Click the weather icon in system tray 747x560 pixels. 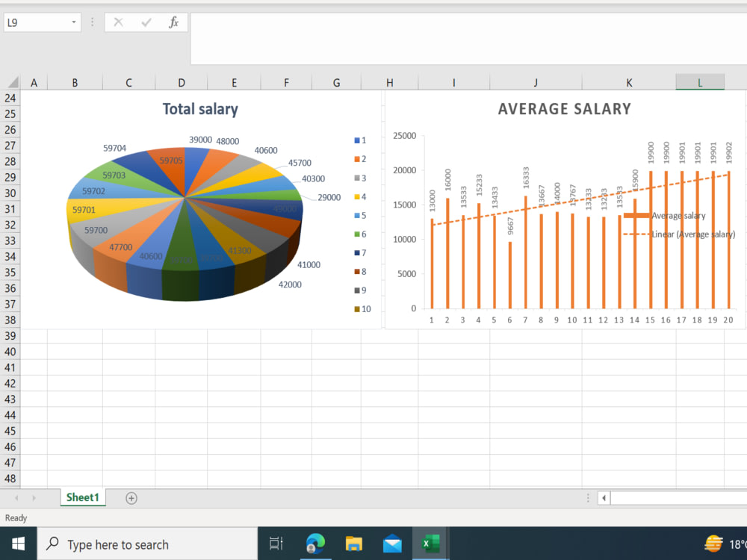(x=713, y=544)
